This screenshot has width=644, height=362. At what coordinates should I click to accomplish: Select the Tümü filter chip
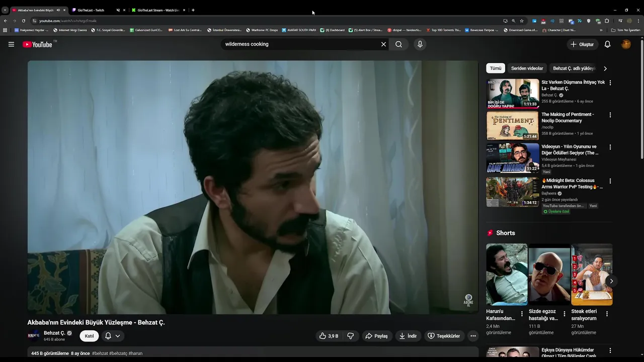point(496,68)
